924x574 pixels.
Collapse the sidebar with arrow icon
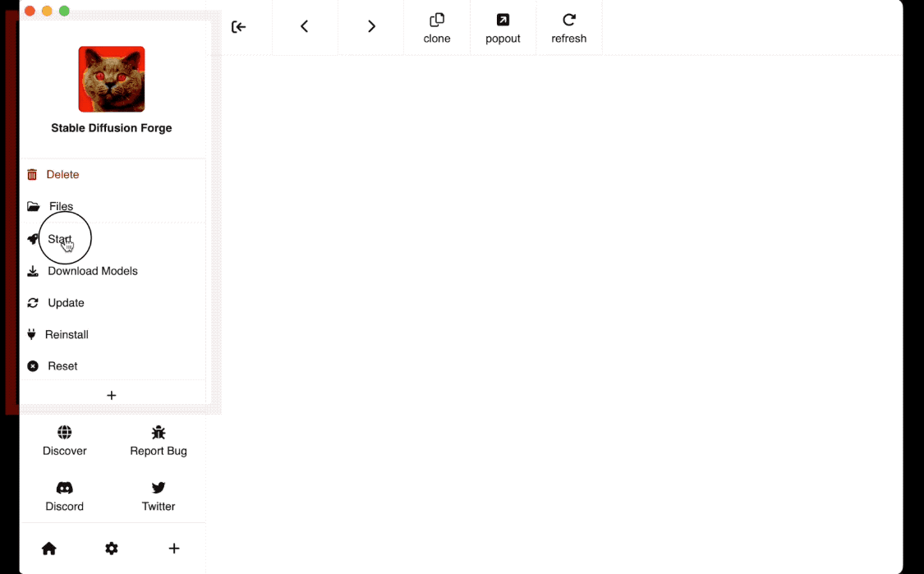tap(238, 27)
